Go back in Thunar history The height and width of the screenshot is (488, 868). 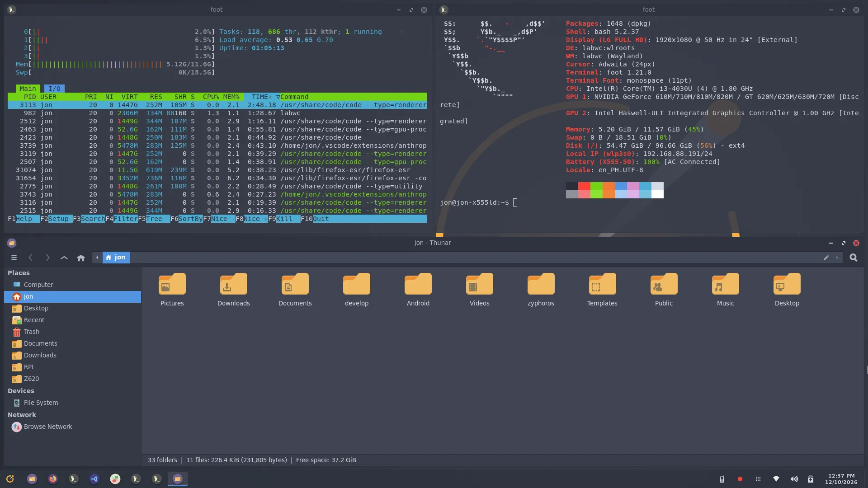[30, 258]
